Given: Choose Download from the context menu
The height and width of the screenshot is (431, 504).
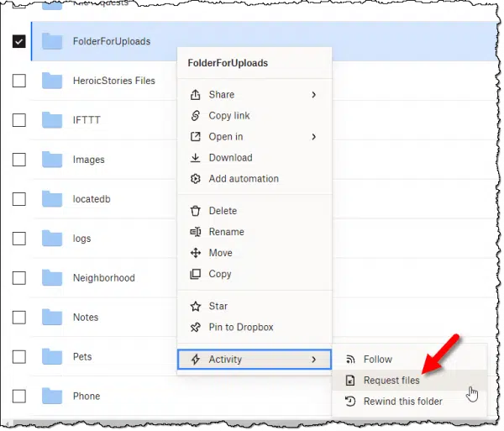Looking at the screenshot, I should click(x=255, y=158).
